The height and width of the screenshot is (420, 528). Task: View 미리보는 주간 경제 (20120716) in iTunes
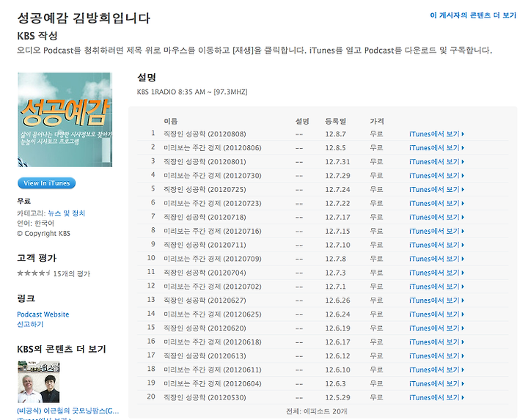coord(437,231)
